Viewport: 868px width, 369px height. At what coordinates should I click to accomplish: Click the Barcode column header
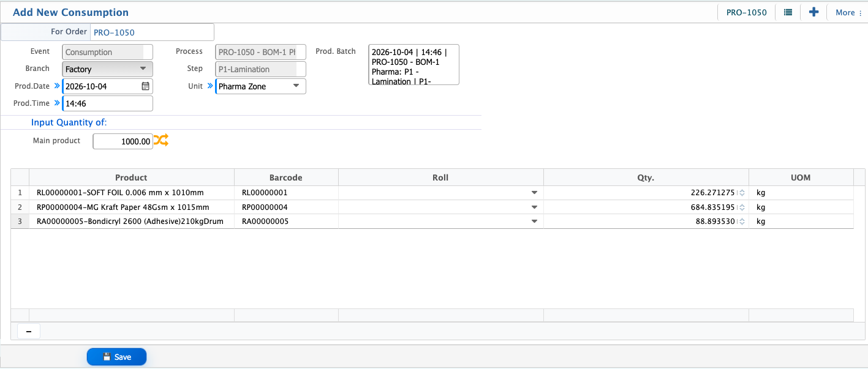point(287,177)
